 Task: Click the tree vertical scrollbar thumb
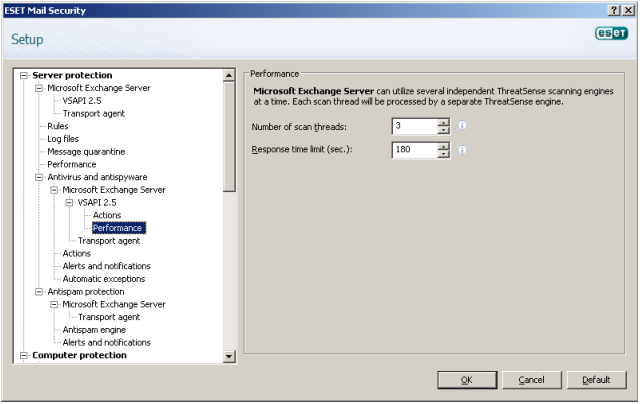tap(229, 136)
